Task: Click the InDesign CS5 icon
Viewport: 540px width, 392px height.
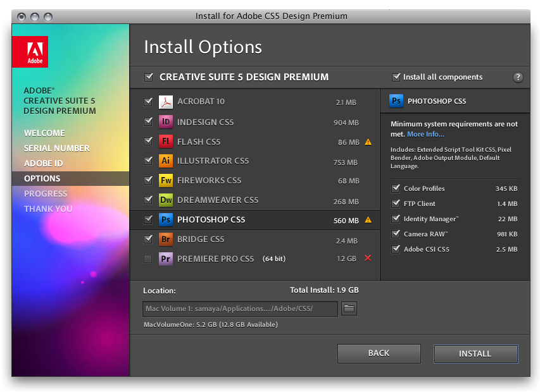Action: click(166, 122)
